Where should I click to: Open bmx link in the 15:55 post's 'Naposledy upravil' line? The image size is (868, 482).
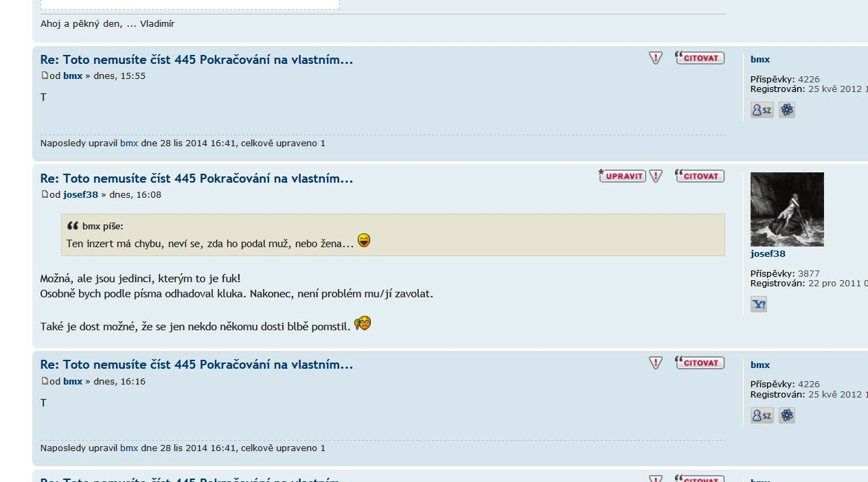pyautogui.click(x=129, y=143)
